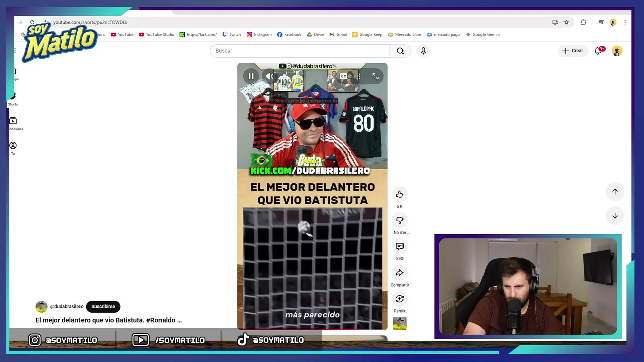Viewport: 644px width, 362px height.
Task: Open the browser media control icon
Action: tap(601, 22)
